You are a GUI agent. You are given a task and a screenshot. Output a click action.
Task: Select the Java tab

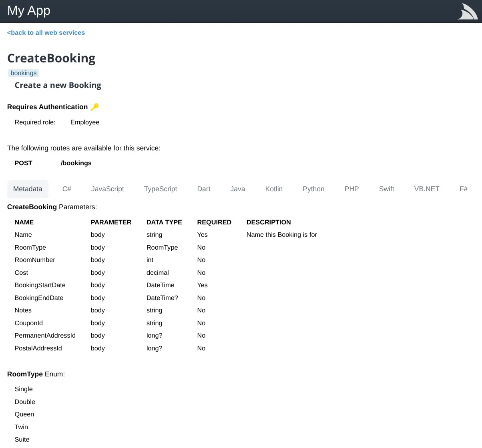(x=238, y=189)
